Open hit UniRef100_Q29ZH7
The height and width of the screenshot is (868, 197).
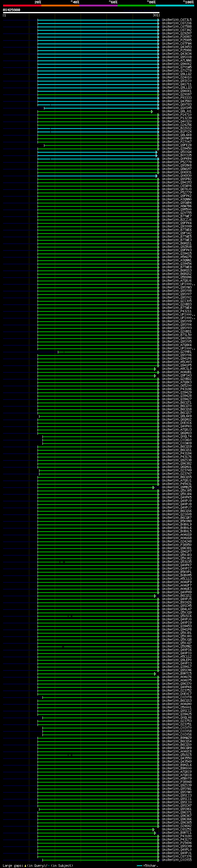tap(177, 33)
